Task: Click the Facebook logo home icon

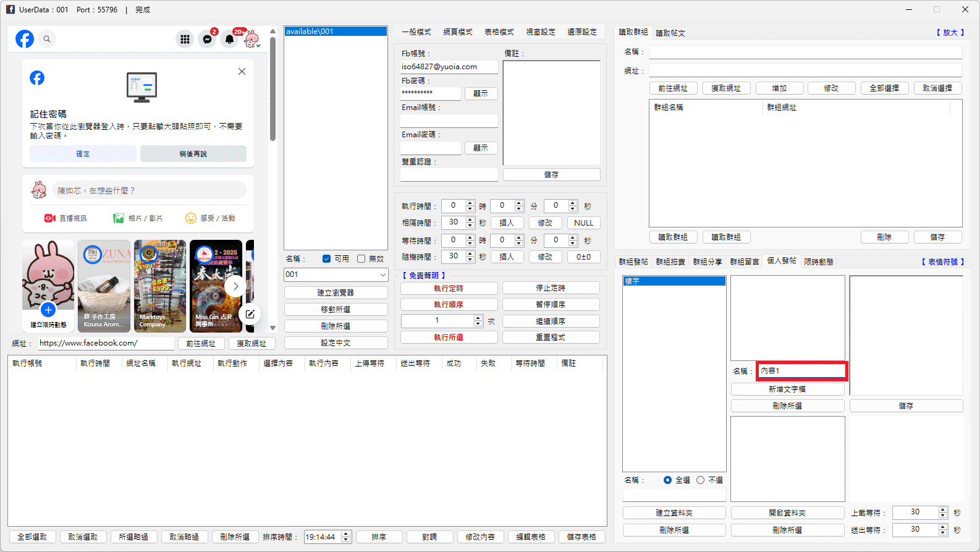Action: coord(25,39)
